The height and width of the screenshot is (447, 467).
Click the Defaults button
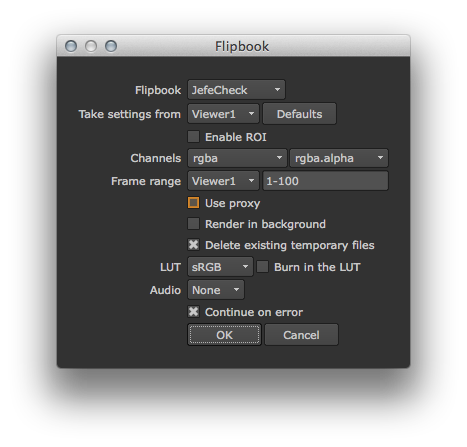(299, 114)
